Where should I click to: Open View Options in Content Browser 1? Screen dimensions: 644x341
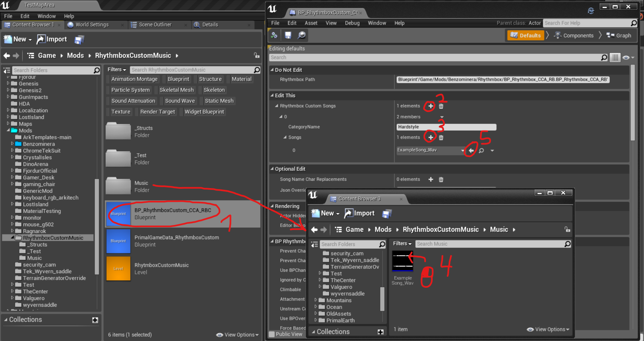pos(237,335)
